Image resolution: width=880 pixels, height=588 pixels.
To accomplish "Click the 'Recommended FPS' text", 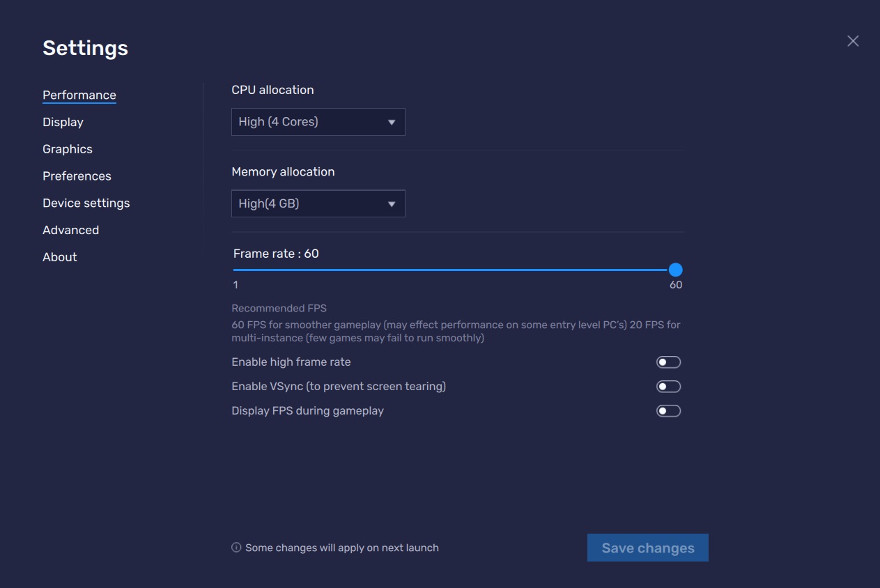I will (x=279, y=308).
